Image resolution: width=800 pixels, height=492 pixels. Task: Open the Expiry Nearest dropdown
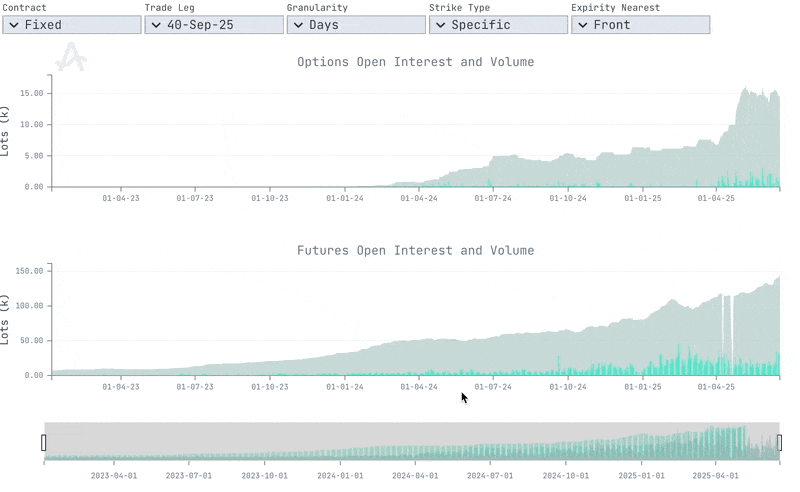tap(640, 25)
